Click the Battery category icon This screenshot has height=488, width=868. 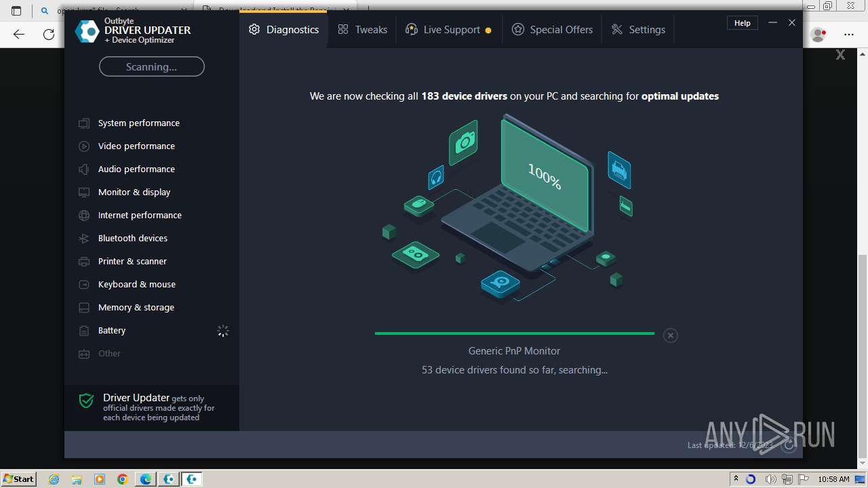pos(84,331)
